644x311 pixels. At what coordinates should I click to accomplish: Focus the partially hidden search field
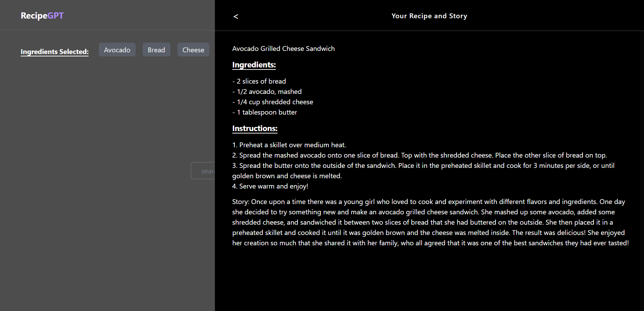point(203,171)
